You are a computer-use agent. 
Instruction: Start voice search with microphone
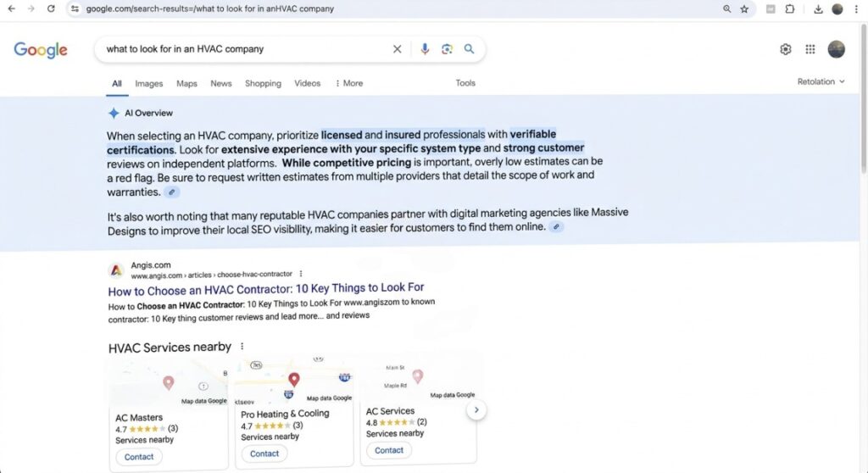(425, 48)
